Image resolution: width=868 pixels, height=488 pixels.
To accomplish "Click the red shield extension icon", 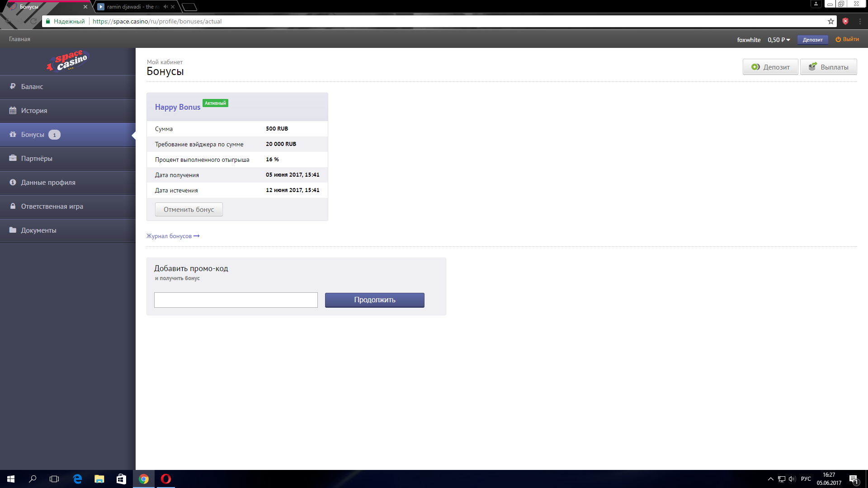I will click(845, 21).
